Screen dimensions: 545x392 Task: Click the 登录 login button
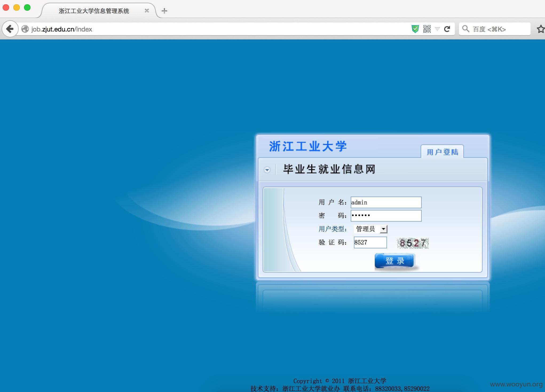click(394, 261)
